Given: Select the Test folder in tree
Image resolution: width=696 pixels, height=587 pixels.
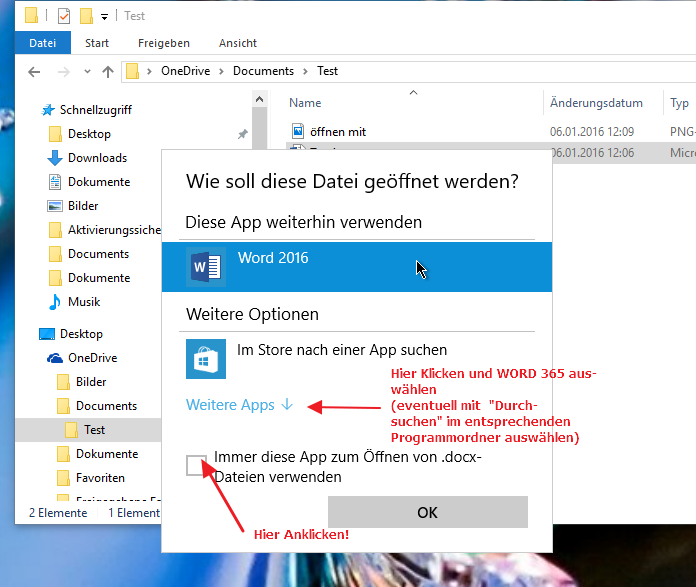Looking at the screenshot, I should coord(95,430).
